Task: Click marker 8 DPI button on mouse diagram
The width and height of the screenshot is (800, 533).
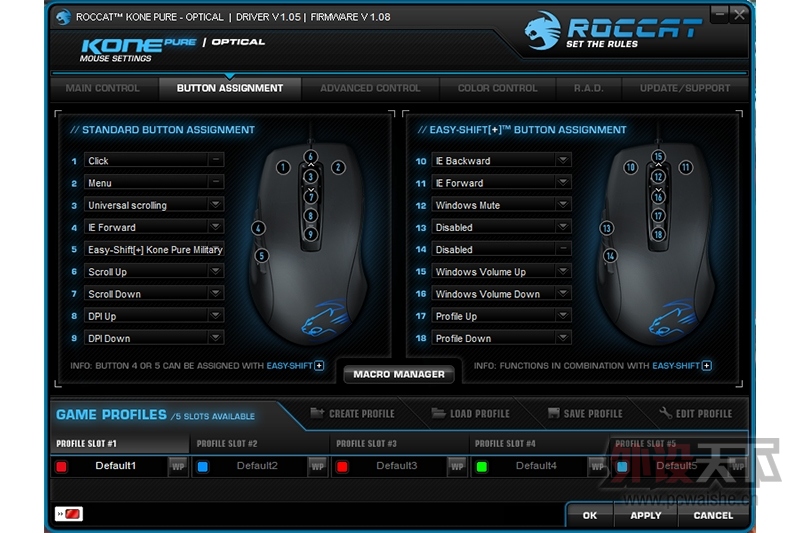Action: [310, 216]
